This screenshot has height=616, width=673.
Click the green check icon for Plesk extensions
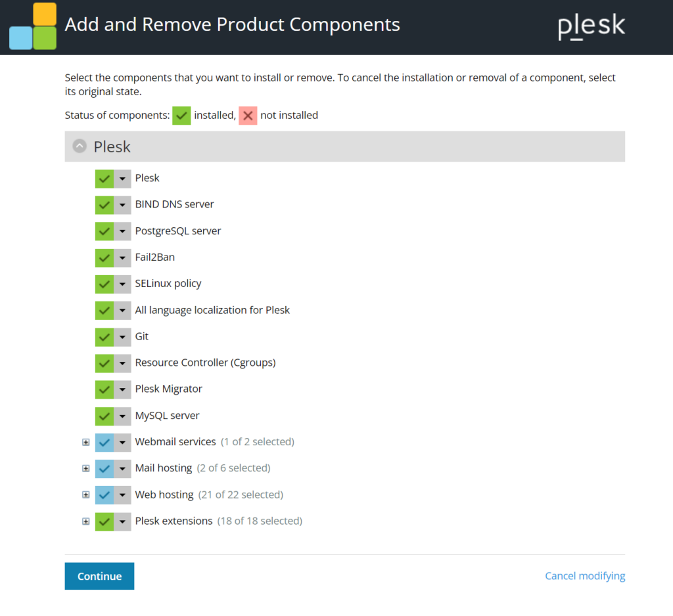point(104,521)
